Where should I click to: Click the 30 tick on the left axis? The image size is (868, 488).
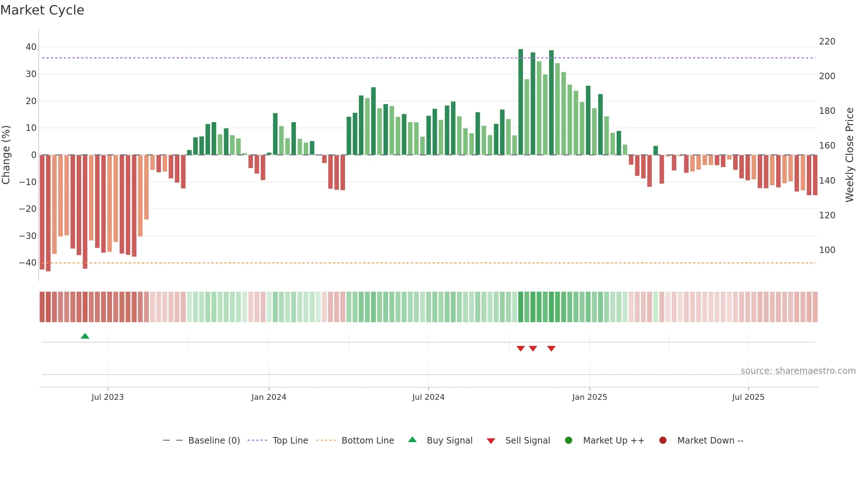(x=31, y=74)
